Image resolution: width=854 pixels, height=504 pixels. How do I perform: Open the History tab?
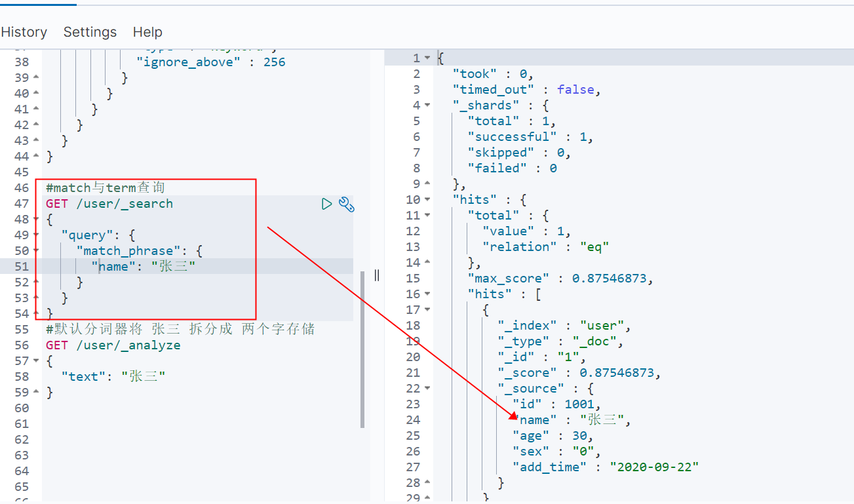[x=24, y=32]
